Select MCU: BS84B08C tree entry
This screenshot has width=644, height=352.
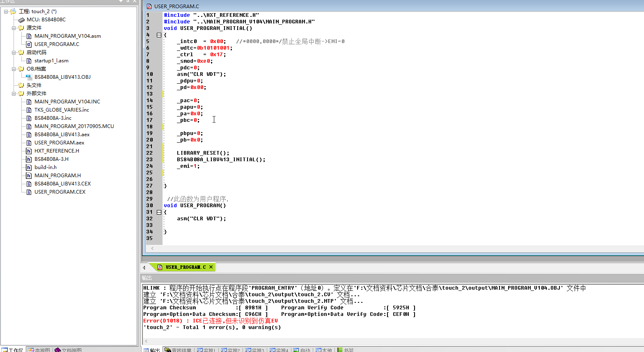pyautogui.click(x=46, y=20)
